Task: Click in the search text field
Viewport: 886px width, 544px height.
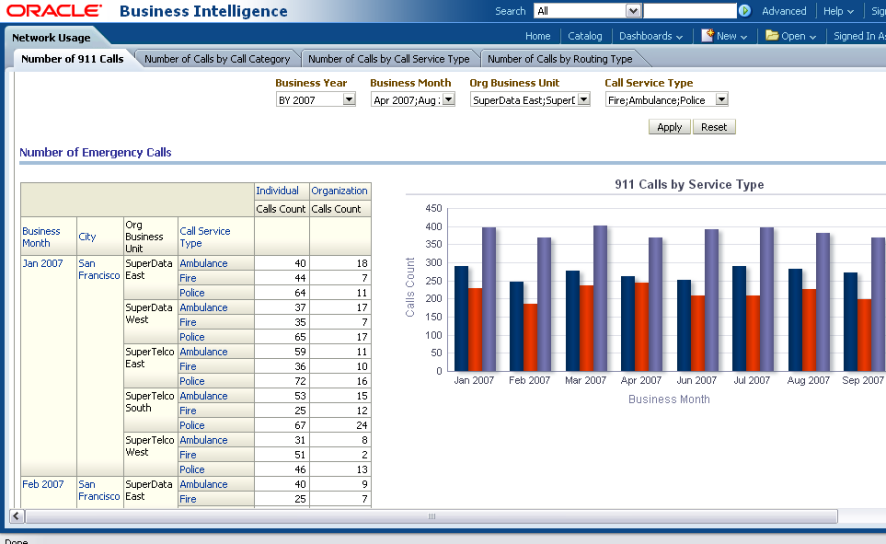Action: pos(690,11)
